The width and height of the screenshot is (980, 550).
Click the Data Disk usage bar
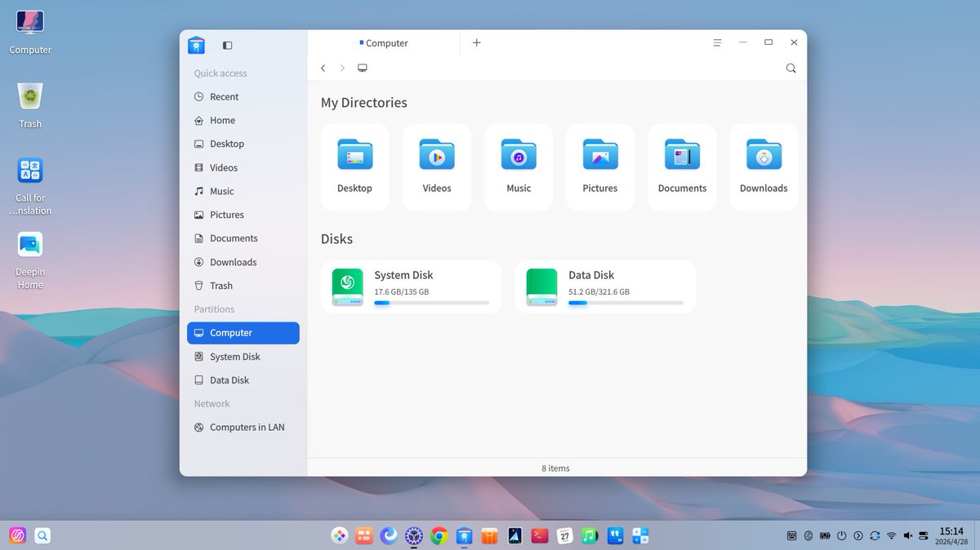[x=626, y=303]
